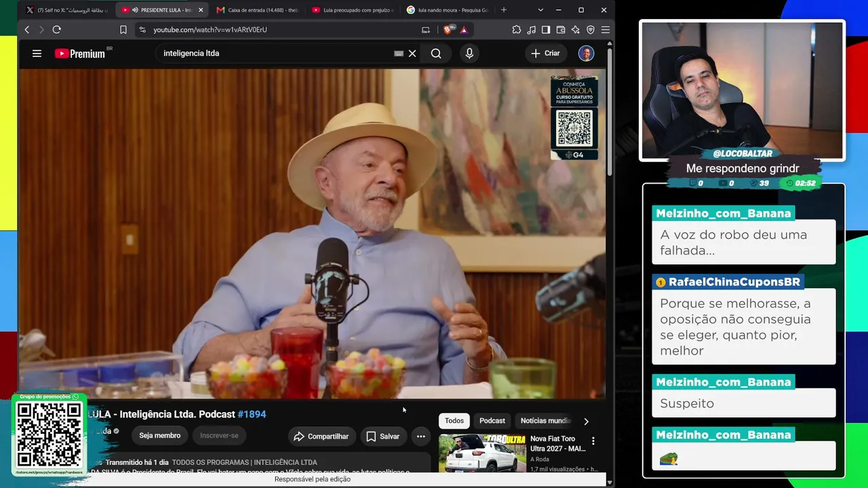Expand the tab search dropdown arrow
This screenshot has height=488, width=868.
pos(540,10)
